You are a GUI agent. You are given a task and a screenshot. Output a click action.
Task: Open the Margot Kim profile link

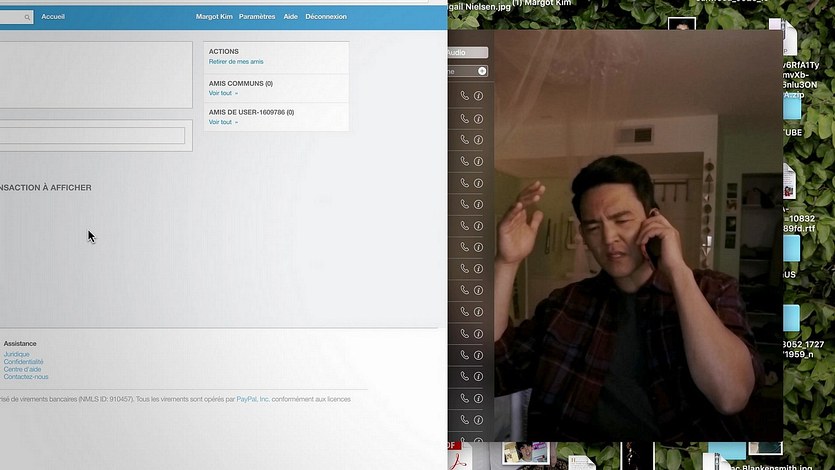coord(213,17)
